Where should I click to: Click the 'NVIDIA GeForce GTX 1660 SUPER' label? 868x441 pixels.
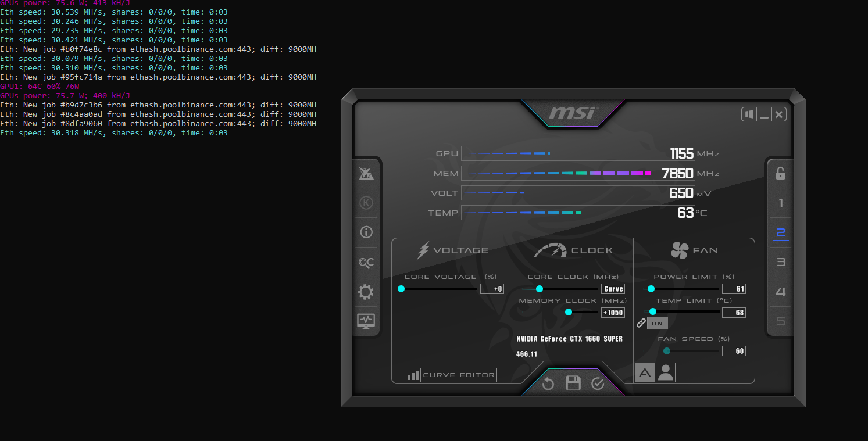tap(570, 339)
